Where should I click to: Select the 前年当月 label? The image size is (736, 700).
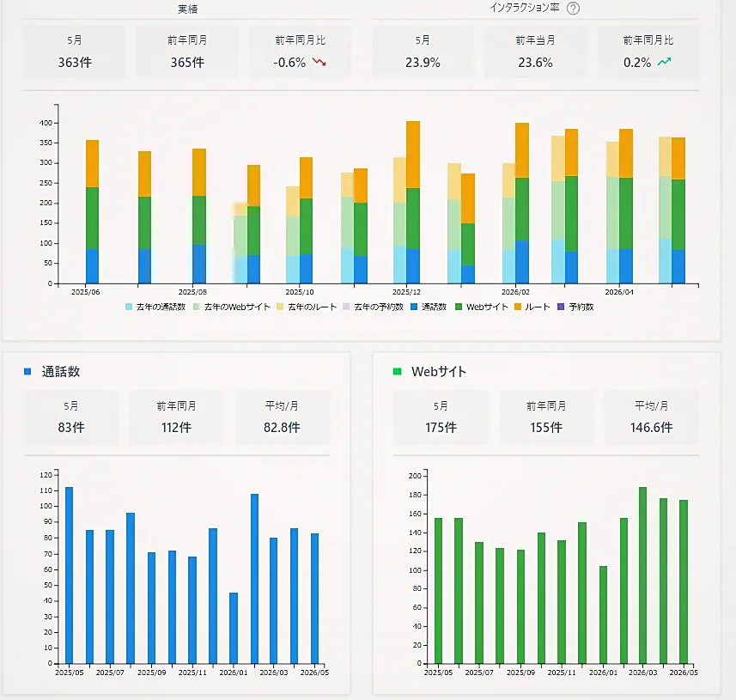[x=535, y=40]
